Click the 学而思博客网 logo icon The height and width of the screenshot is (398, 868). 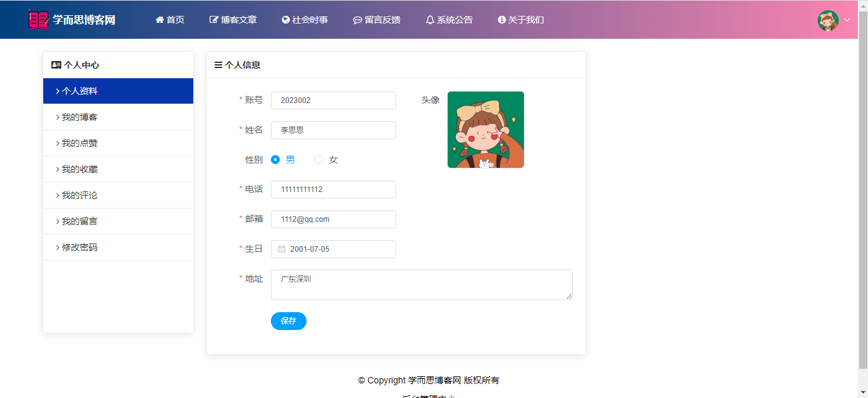(38, 20)
